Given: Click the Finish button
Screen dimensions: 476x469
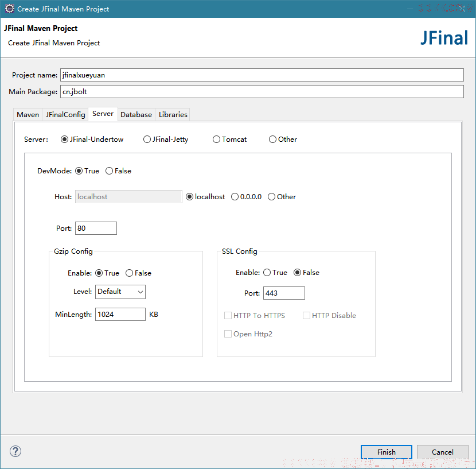Looking at the screenshot, I should click(x=386, y=452).
